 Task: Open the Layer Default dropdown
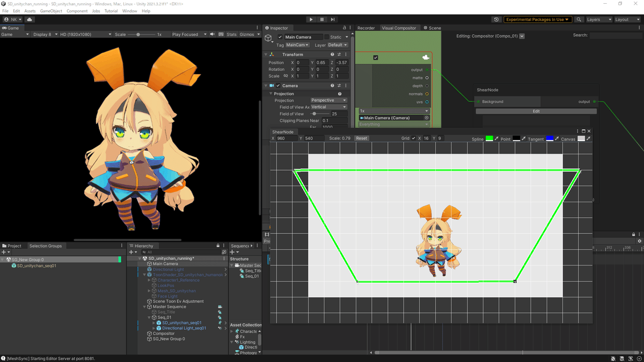pos(338,45)
